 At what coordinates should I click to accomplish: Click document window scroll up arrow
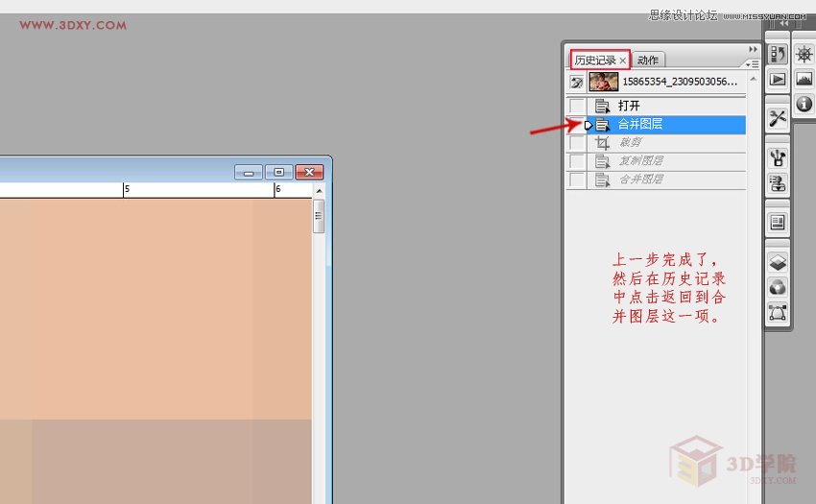(x=319, y=191)
